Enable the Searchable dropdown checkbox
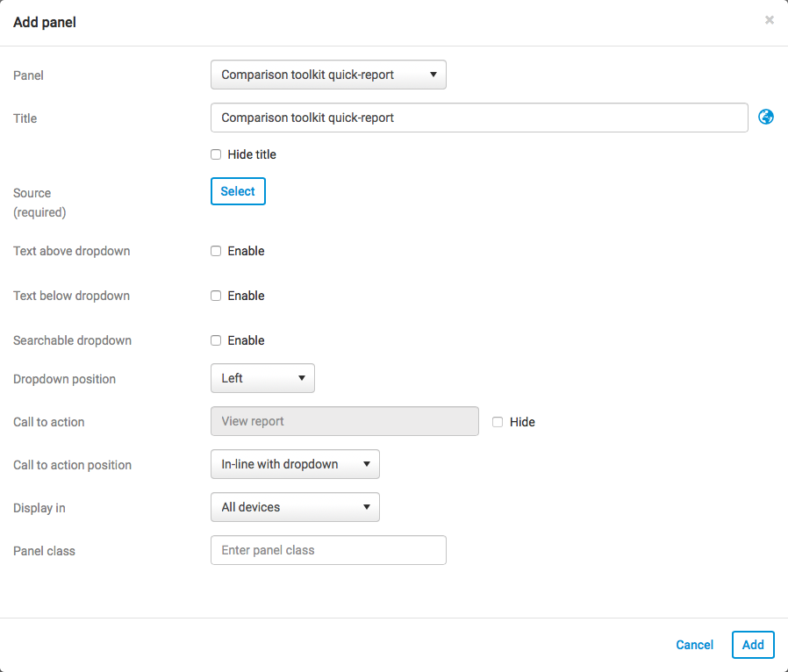The height and width of the screenshot is (672, 788). pyautogui.click(x=216, y=340)
